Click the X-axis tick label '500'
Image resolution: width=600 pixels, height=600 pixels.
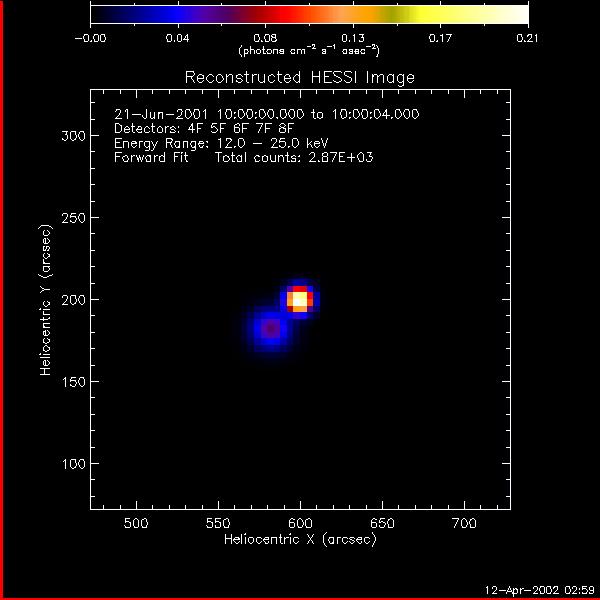pyautogui.click(x=136, y=523)
